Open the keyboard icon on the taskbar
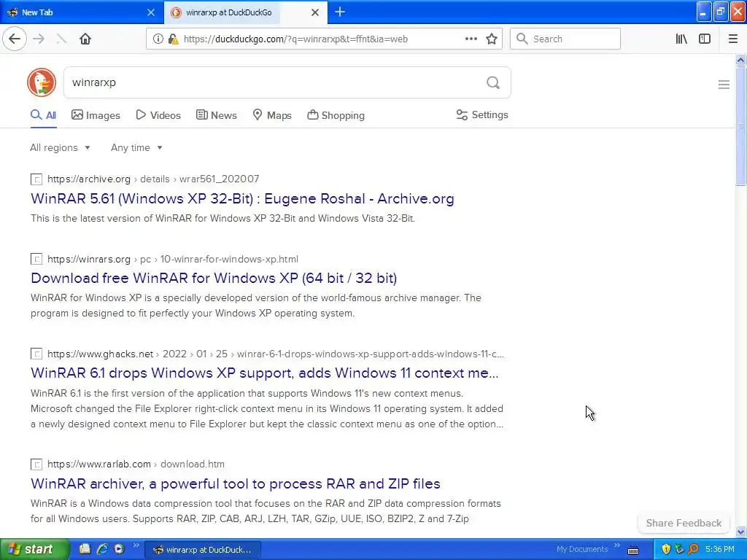 (633, 550)
